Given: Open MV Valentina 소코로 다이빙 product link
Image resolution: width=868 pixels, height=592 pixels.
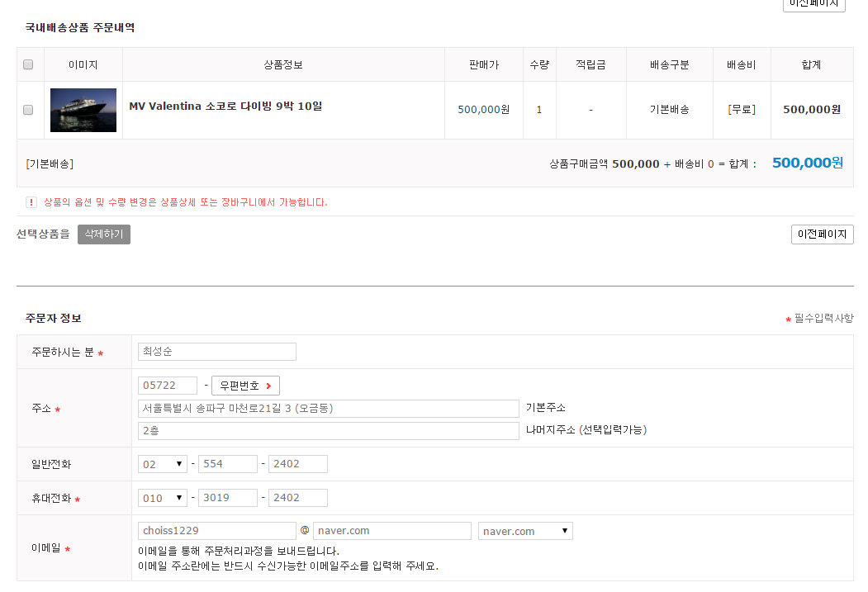Looking at the screenshot, I should pyautogui.click(x=225, y=106).
